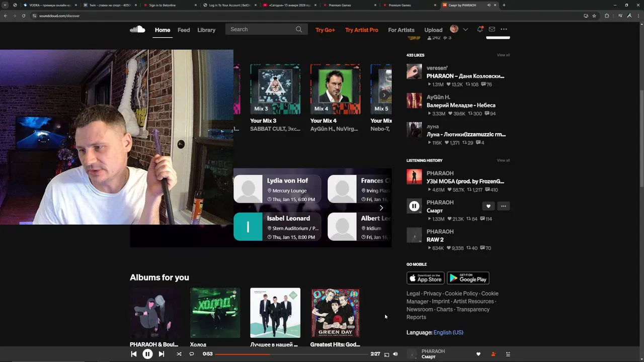Open УЗЫ МОБА track in listening history

click(x=465, y=182)
